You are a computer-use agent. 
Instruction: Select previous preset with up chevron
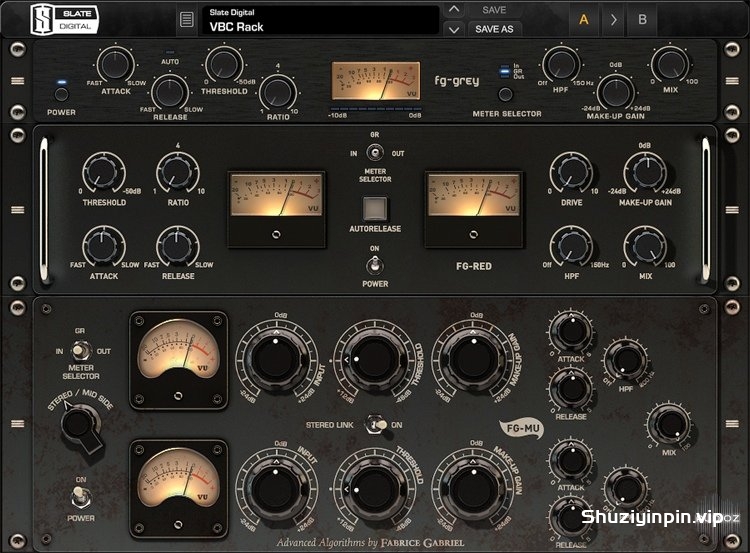point(454,10)
